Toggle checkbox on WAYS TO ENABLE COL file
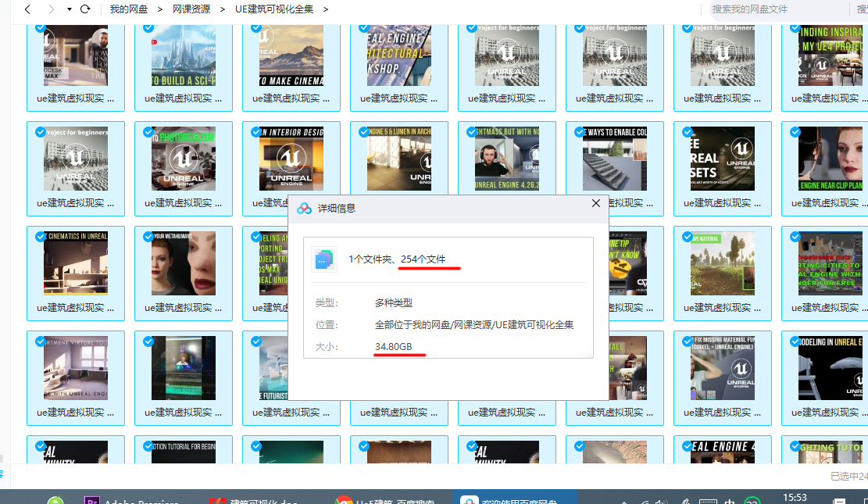This screenshot has width=868, height=504. [580, 132]
